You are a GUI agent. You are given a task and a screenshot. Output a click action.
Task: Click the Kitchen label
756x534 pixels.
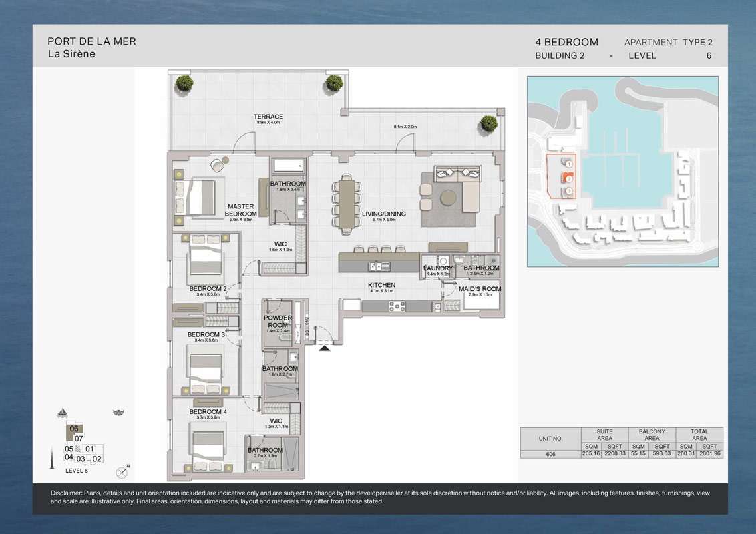(x=382, y=285)
